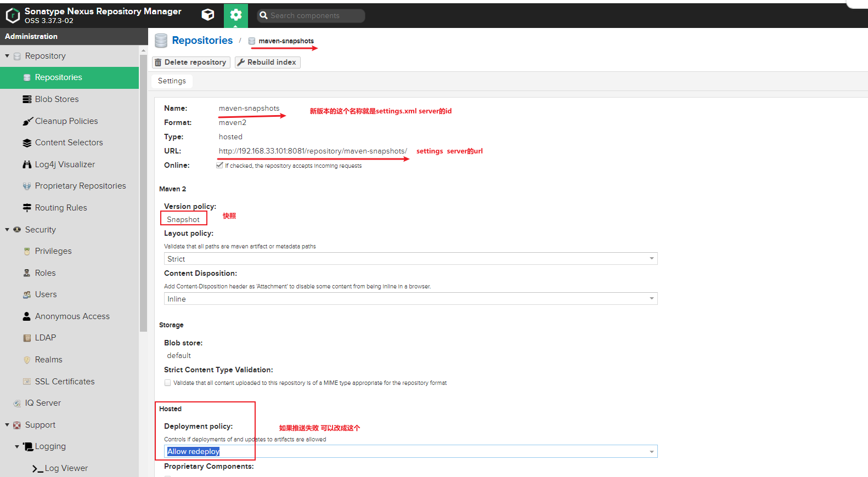Toggle the Online checkbox
Image resolution: width=868 pixels, height=477 pixels.
point(219,165)
